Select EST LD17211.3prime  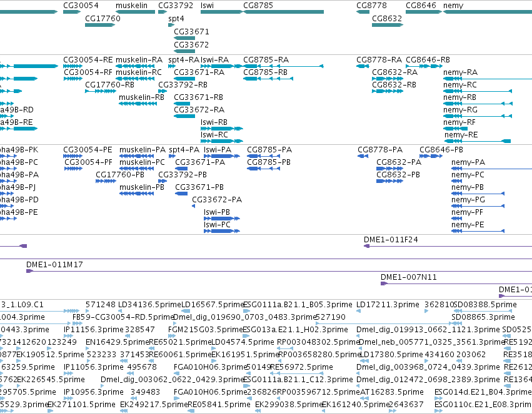[x=388, y=305]
